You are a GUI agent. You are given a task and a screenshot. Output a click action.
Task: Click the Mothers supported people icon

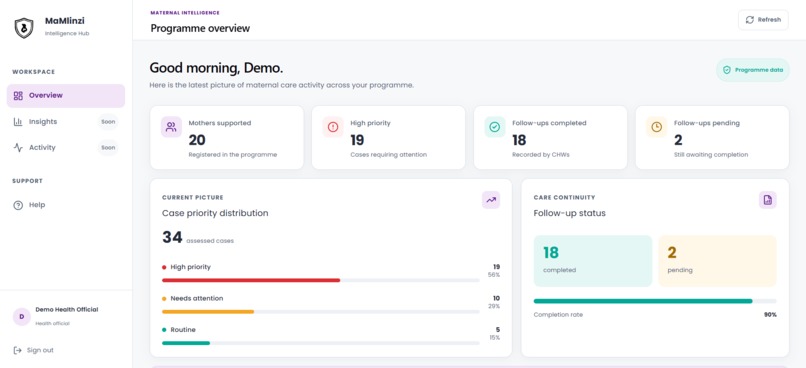171,127
